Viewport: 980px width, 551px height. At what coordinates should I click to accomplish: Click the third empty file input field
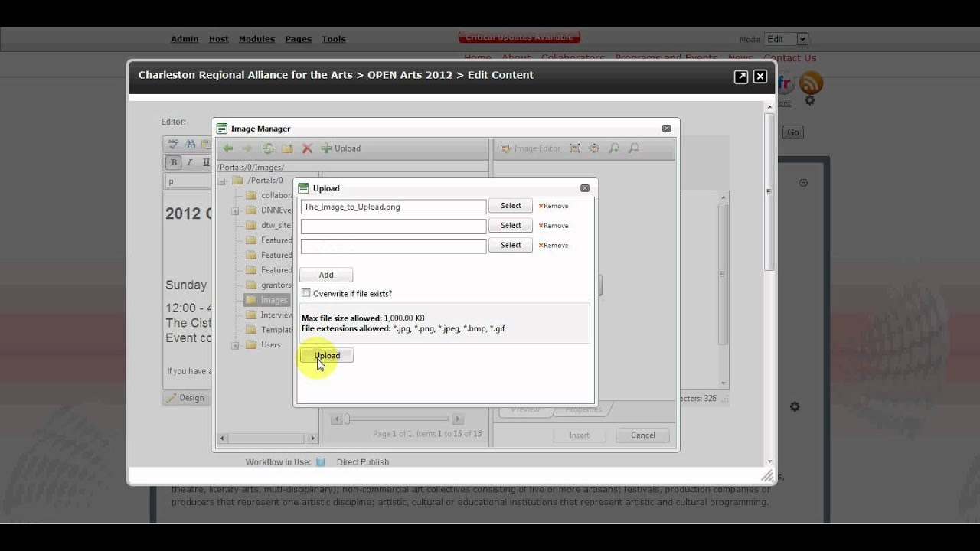(x=394, y=246)
